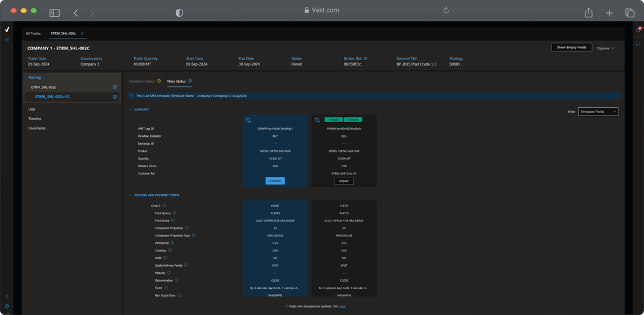This screenshot has height=315, width=644.
Task: Click the swap icon in BUY column
Action: point(248,120)
